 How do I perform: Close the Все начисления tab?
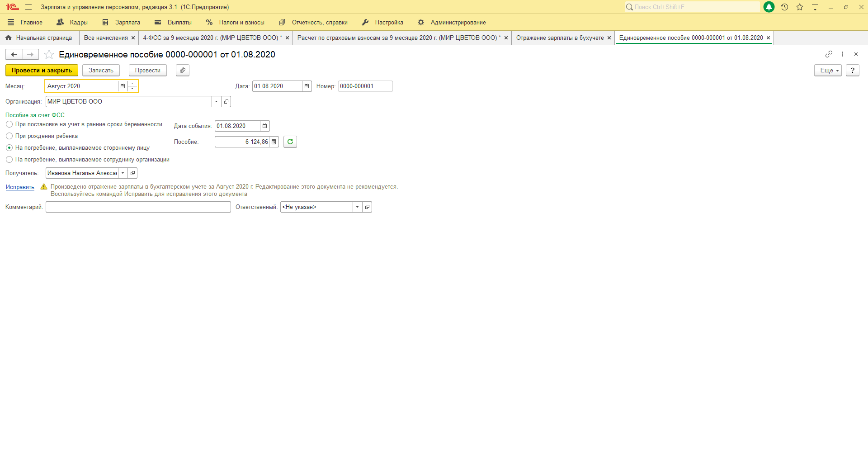133,38
